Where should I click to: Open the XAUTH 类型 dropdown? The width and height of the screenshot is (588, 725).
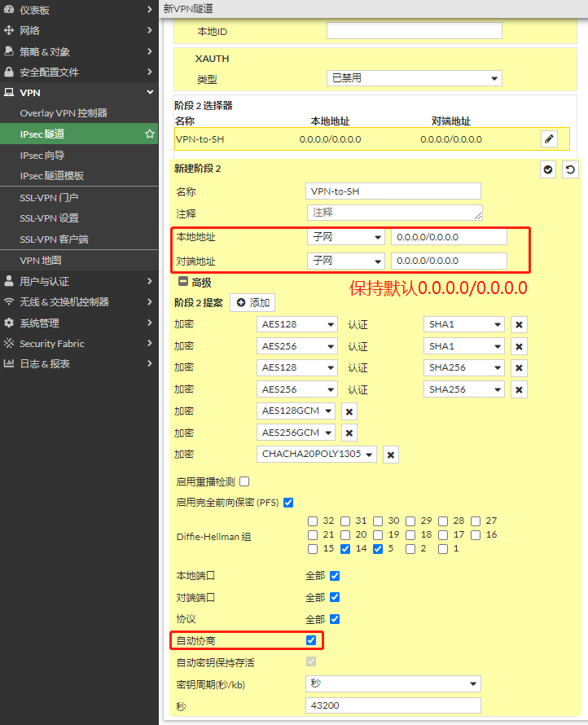[x=414, y=78]
